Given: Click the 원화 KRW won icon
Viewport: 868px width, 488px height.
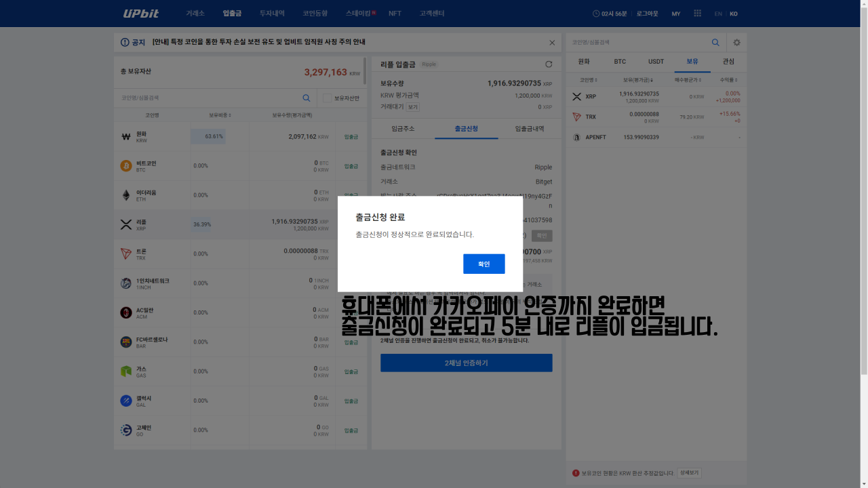Looking at the screenshot, I should point(125,136).
